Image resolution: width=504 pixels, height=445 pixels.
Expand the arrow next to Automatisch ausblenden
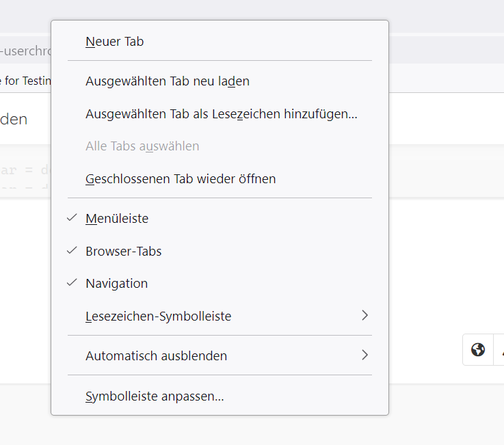[364, 355]
